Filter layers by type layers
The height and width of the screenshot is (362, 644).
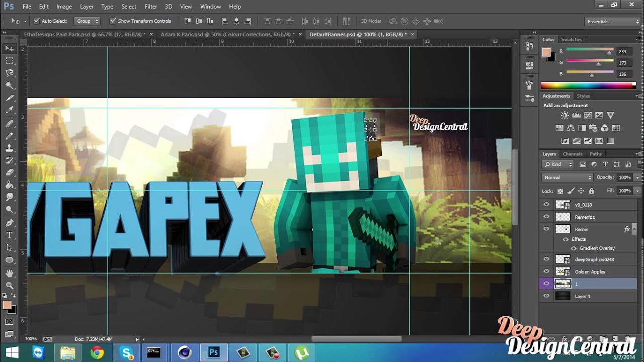pyautogui.click(x=605, y=164)
